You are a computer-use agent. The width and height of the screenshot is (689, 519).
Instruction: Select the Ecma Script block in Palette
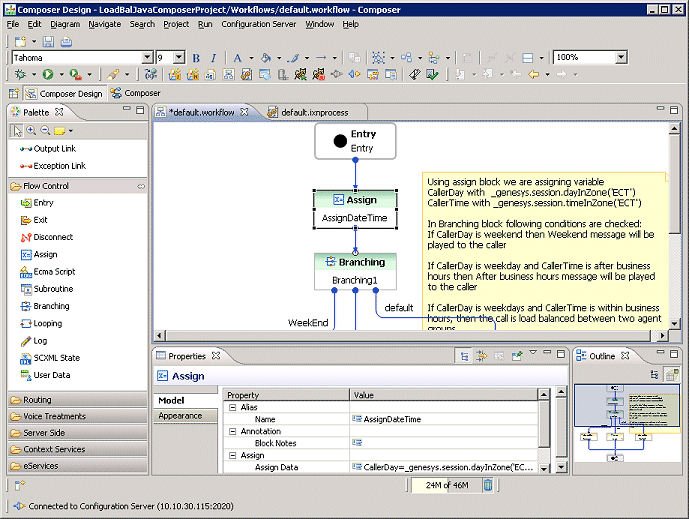[47, 272]
